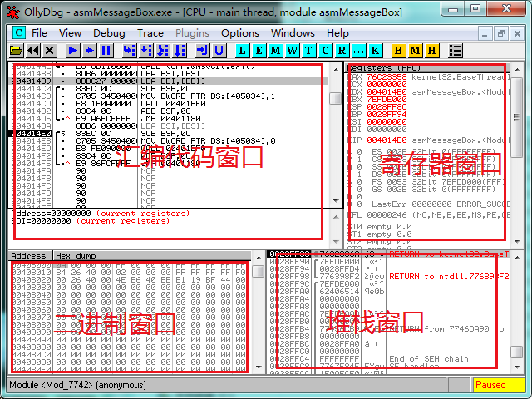
Task: Click the Step Into toolbar icon
Action: click(129, 51)
